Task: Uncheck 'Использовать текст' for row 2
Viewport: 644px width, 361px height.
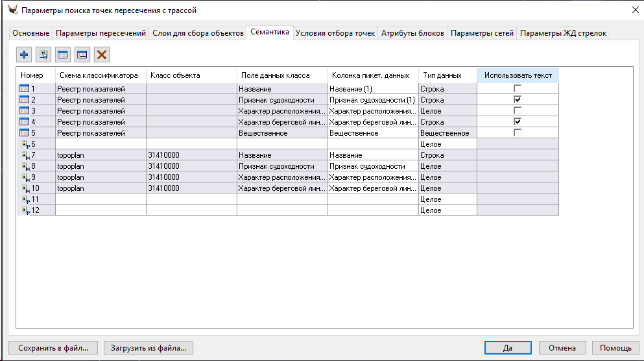Action: [x=518, y=99]
